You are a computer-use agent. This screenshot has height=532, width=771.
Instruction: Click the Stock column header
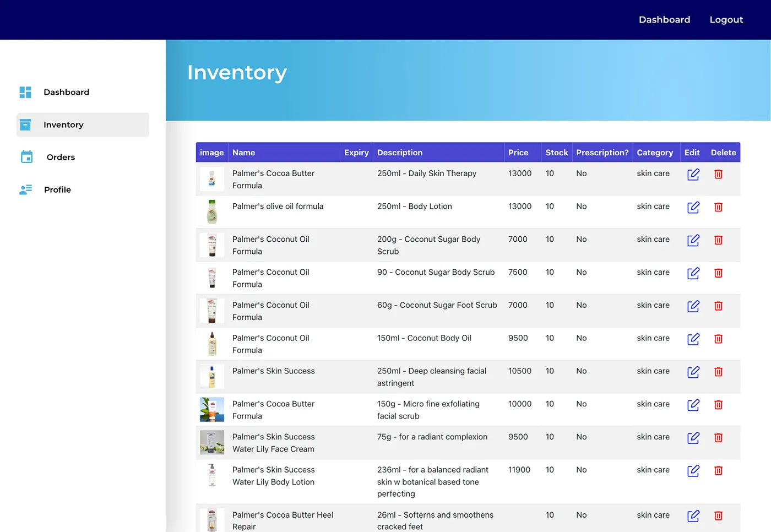point(556,153)
